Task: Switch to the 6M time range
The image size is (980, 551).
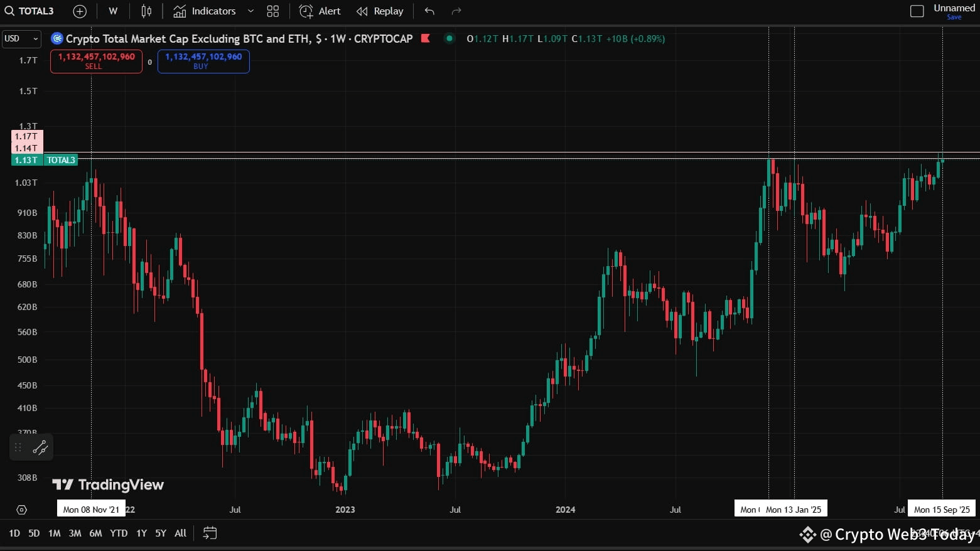Action: (95, 533)
